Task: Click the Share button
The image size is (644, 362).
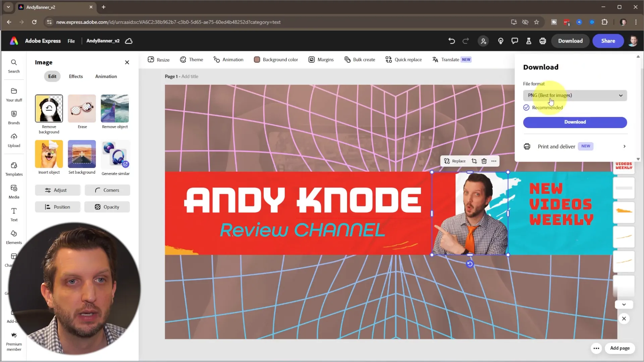Action: [x=608, y=41]
